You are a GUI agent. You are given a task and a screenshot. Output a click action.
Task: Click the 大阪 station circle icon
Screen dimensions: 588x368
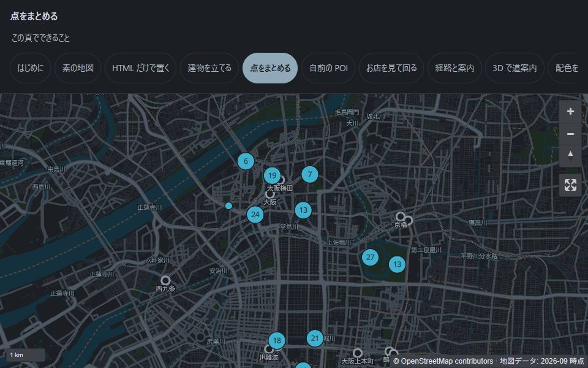tap(269, 194)
